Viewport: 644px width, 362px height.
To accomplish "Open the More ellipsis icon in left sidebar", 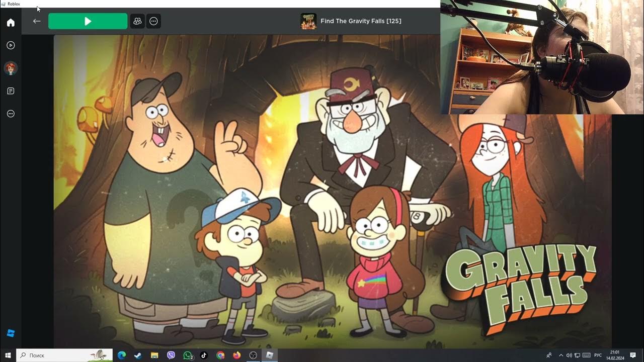I will tap(11, 114).
